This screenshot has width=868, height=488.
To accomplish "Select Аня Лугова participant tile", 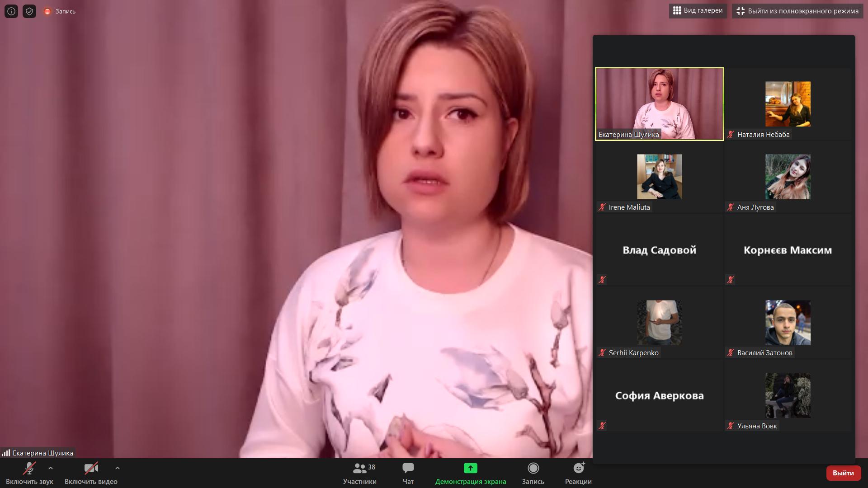I will tap(788, 177).
